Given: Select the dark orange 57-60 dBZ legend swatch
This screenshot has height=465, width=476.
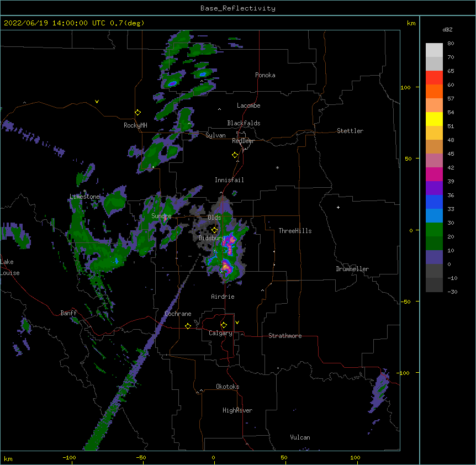Looking at the screenshot, I should click(x=434, y=91).
